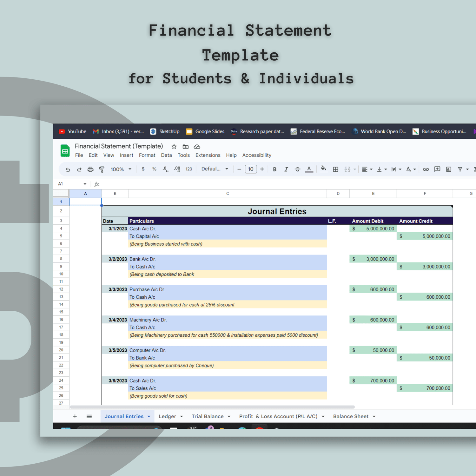Viewport: 476px width, 476px height.
Task: Switch to the Ledger sheet tab
Action: tap(167, 416)
